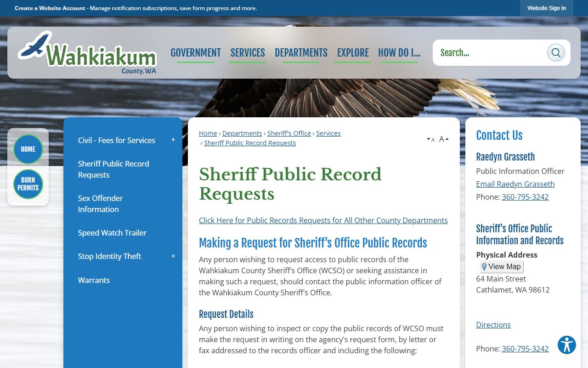Expand Stop Identity Theft submenu
Screen dimensions: 588x368
(173, 256)
